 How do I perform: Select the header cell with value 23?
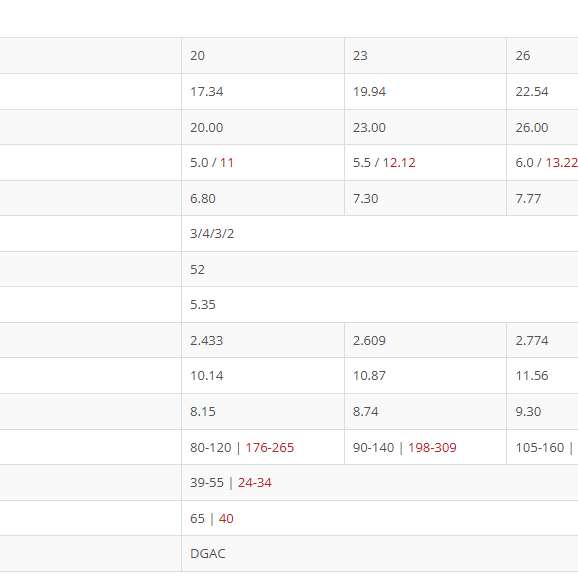coord(425,56)
